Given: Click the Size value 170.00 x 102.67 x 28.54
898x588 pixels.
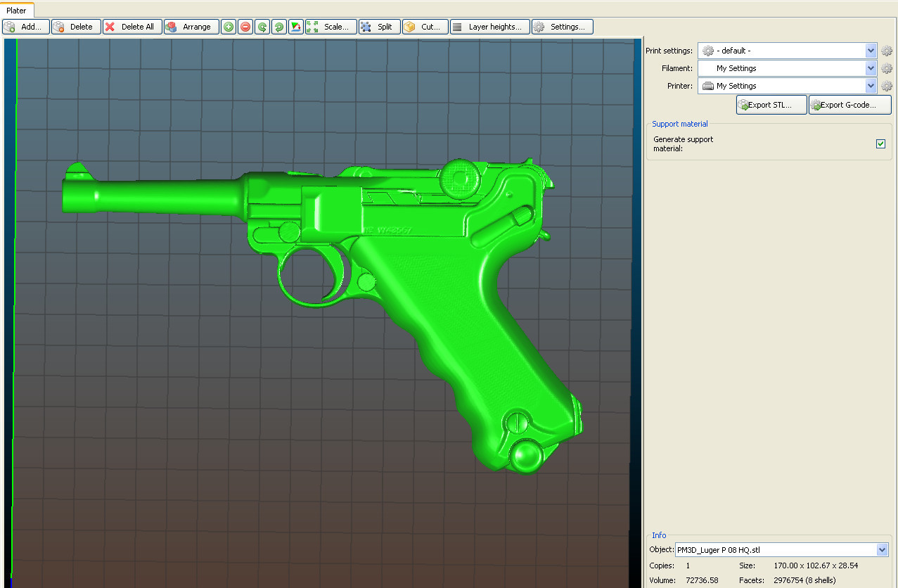Looking at the screenshot, I should point(816,565).
